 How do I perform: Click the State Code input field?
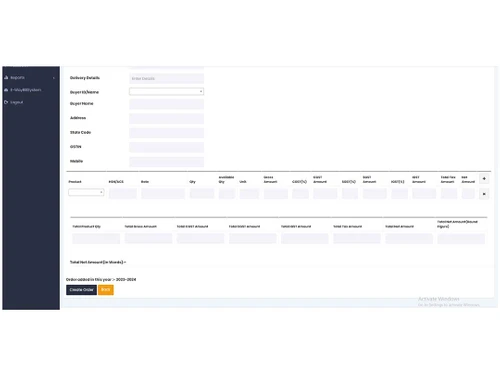point(166,133)
